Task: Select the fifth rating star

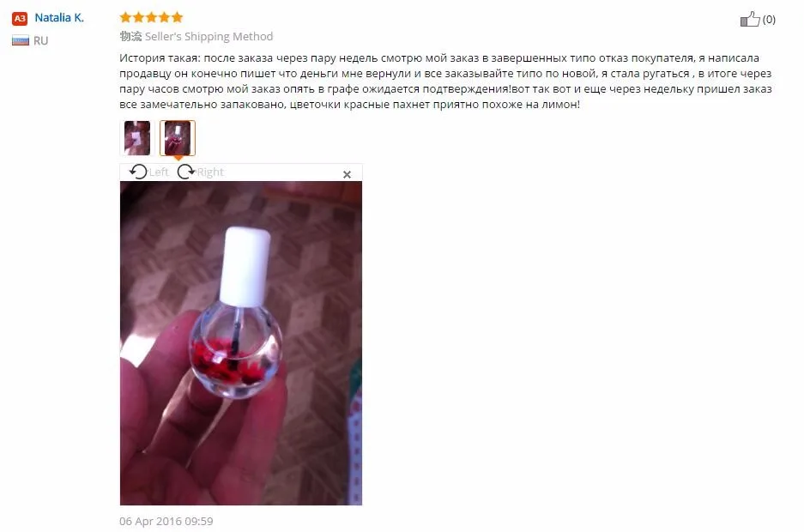Action: [178, 17]
